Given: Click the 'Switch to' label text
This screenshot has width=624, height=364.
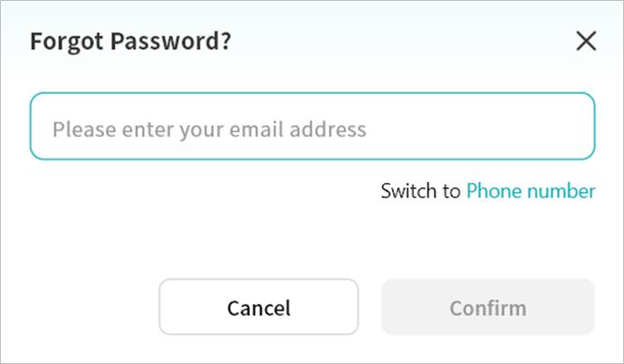Looking at the screenshot, I should (420, 191).
